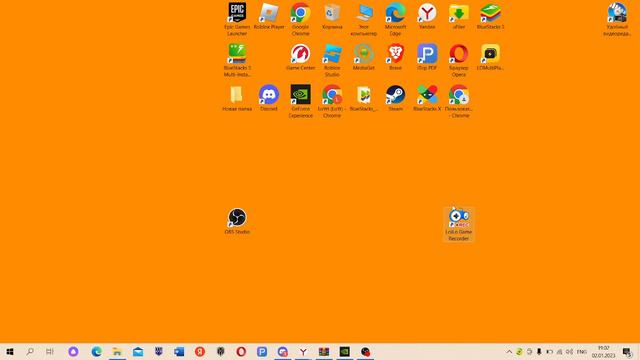Select the Recycle Bin desktop icon
Image resolution: width=640 pixels, height=360 pixels.
(x=332, y=16)
